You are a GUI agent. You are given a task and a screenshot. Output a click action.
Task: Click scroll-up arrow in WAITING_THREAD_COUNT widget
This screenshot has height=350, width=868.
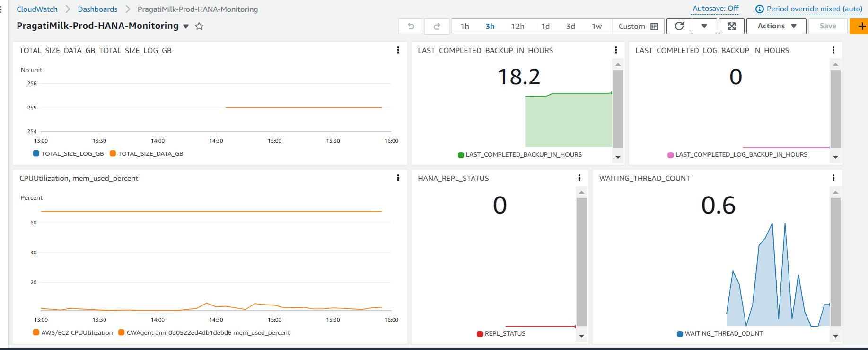835,192
